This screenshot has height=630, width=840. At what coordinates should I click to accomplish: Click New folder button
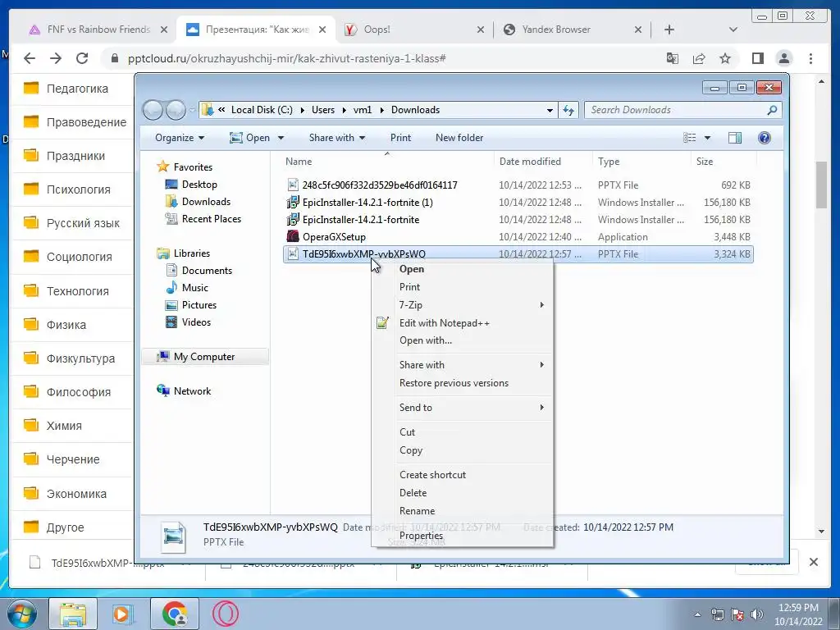(459, 138)
